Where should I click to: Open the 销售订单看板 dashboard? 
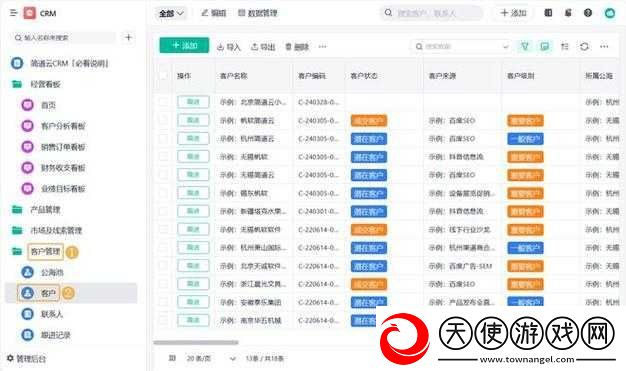[53, 147]
